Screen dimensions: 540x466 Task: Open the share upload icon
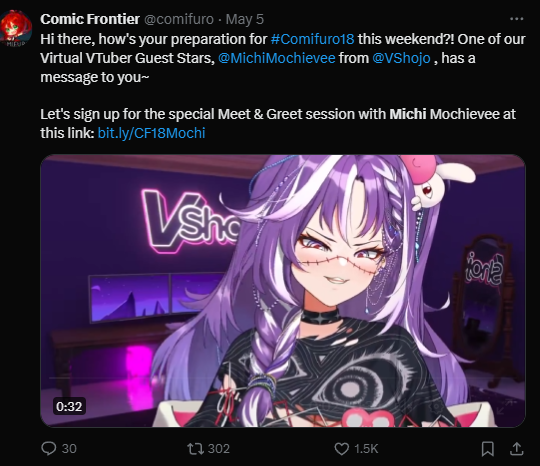coord(517,448)
